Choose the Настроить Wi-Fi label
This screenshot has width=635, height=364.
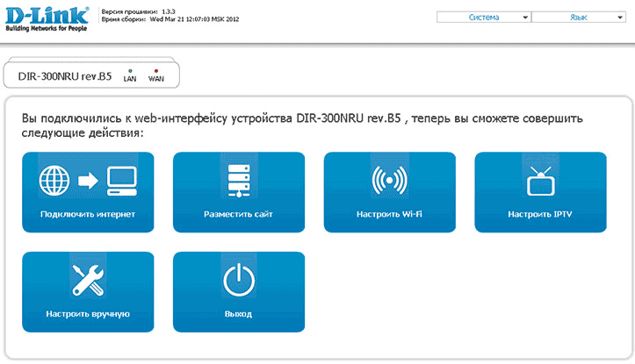(389, 214)
